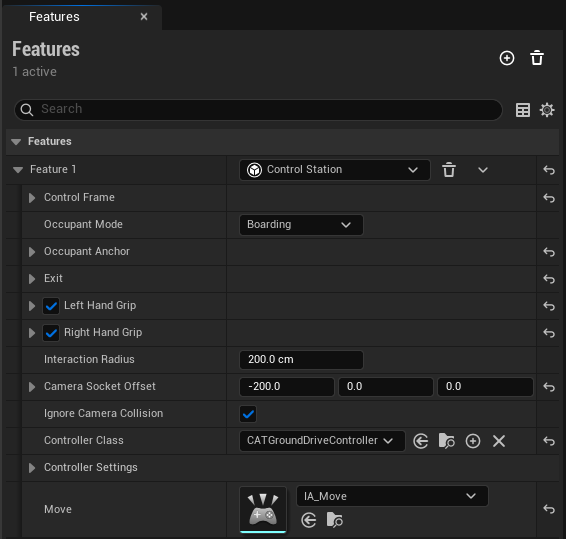Add a new feature with the plus icon

[507, 58]
